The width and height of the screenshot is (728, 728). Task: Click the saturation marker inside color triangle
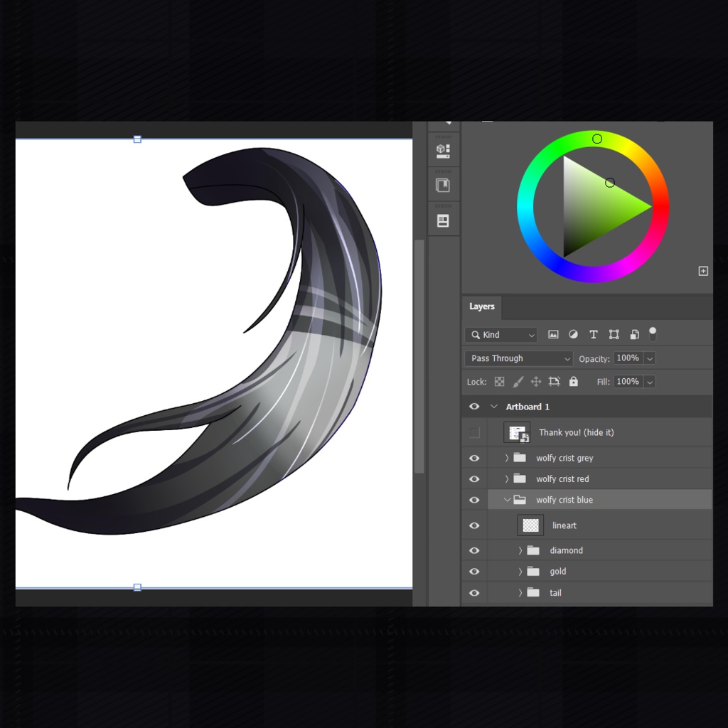[x=610, y=183]
